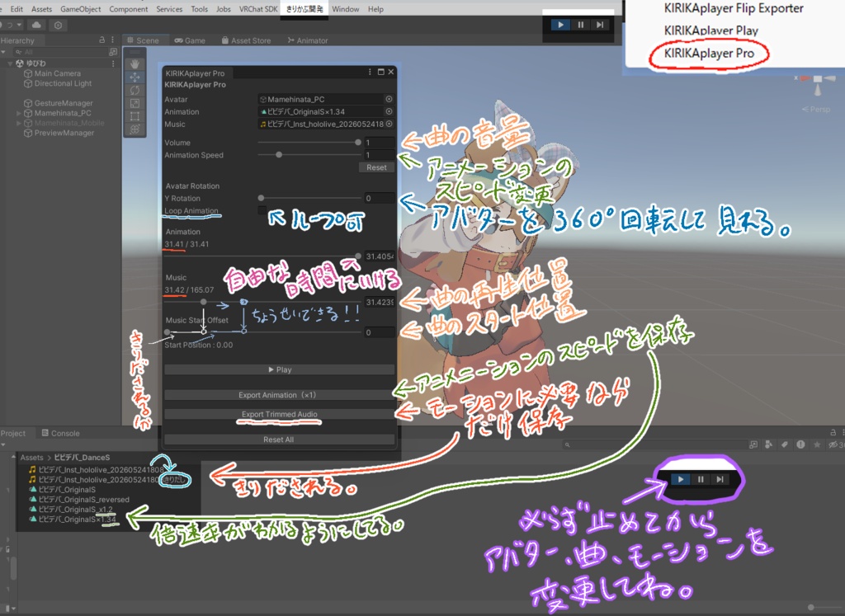Select the Rotate tool in Scene toolbar
Screen dimensions: 845x616
(135, 90)
